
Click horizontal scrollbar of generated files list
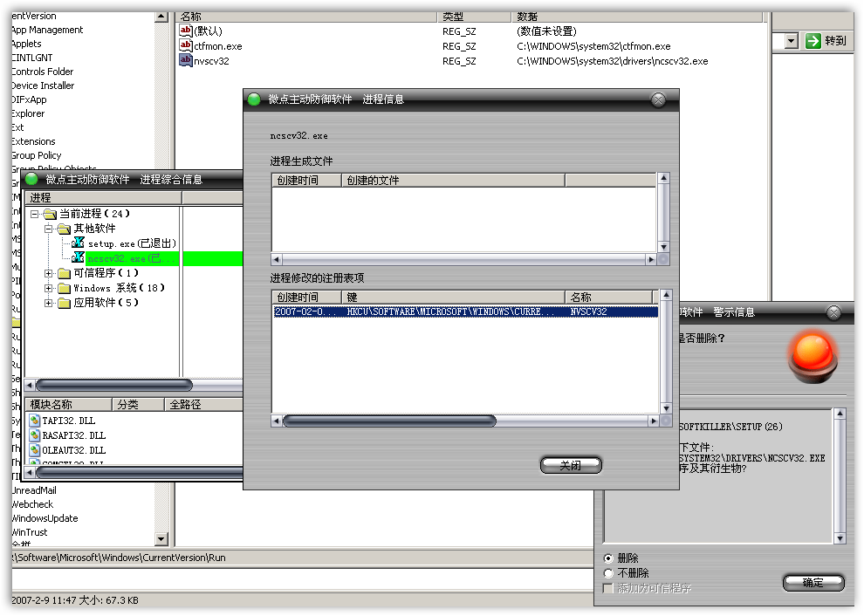[x=466, y=259]
